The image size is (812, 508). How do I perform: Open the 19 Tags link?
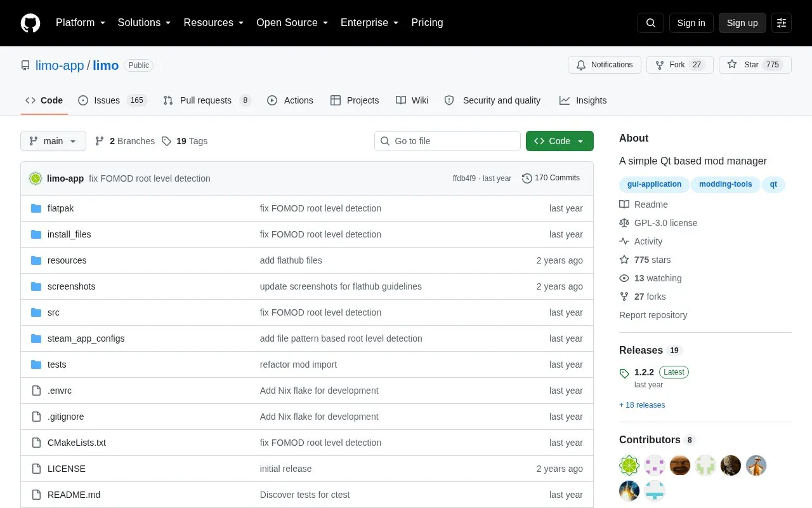tap(185, 141)
